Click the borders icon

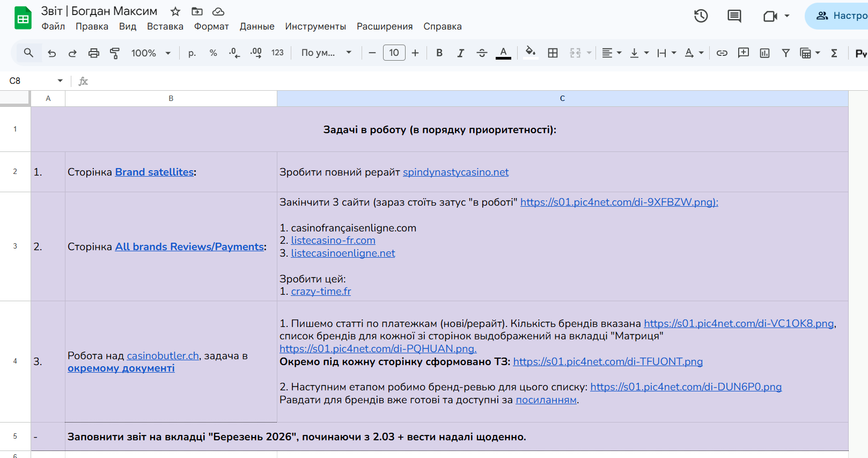553,53
